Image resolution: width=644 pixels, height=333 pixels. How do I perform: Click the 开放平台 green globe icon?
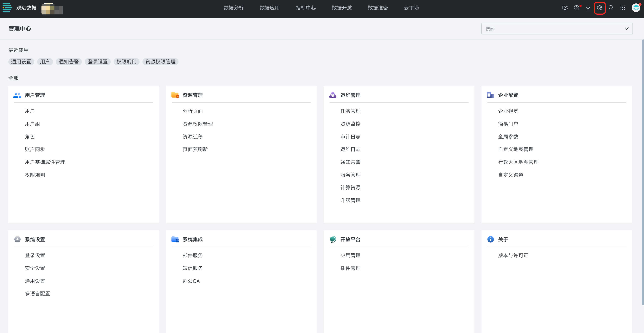333,239
